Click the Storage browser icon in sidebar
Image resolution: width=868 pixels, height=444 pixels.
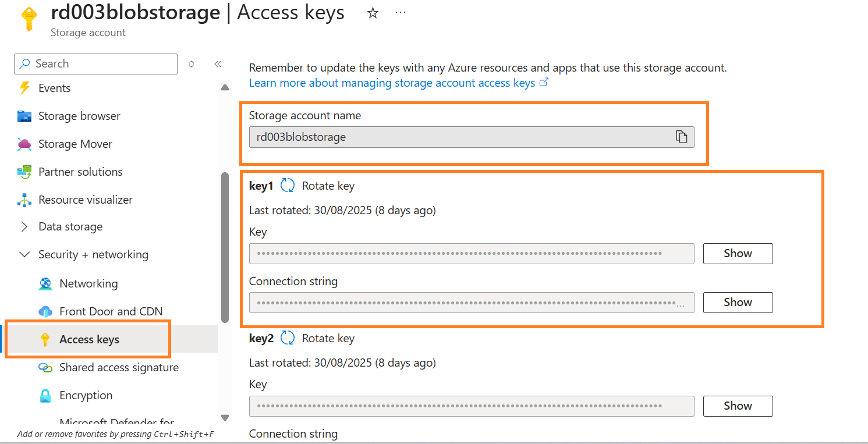(24, 116)
